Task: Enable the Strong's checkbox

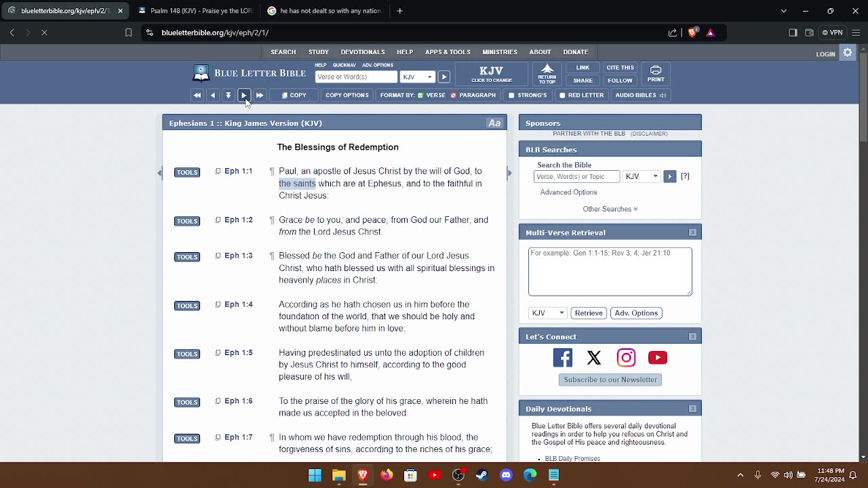Action: pyautogui.click(x=512, y=96)
